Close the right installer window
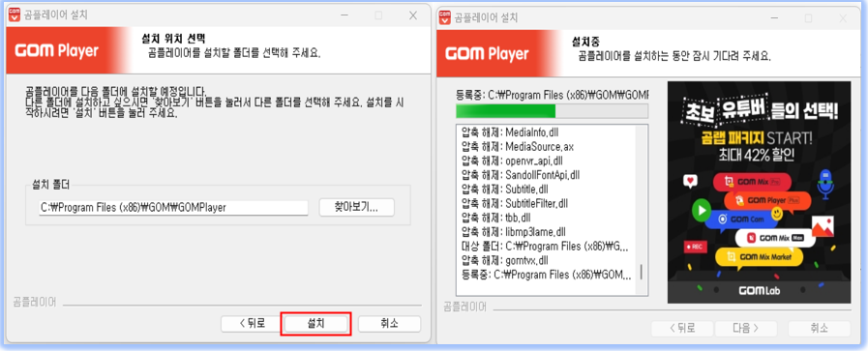Image resolution: width=868 pixels, height=351 pixels. [843, 18]
